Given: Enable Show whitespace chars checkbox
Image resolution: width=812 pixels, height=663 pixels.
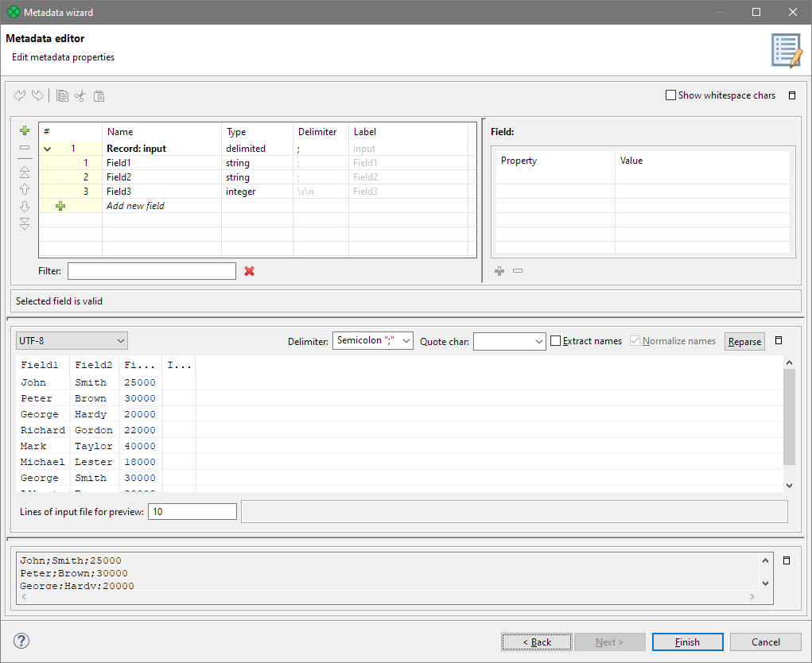Looking at the screenshot, I should coord(670,95).
